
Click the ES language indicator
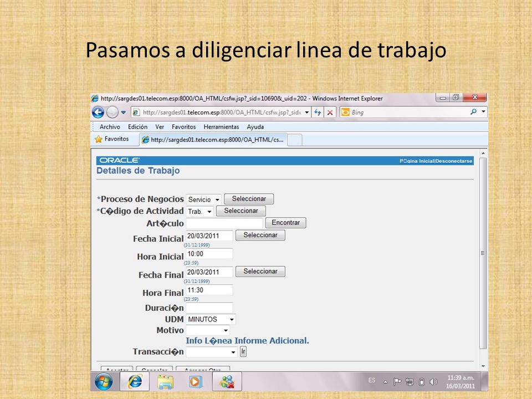click(x=372, y=381)
